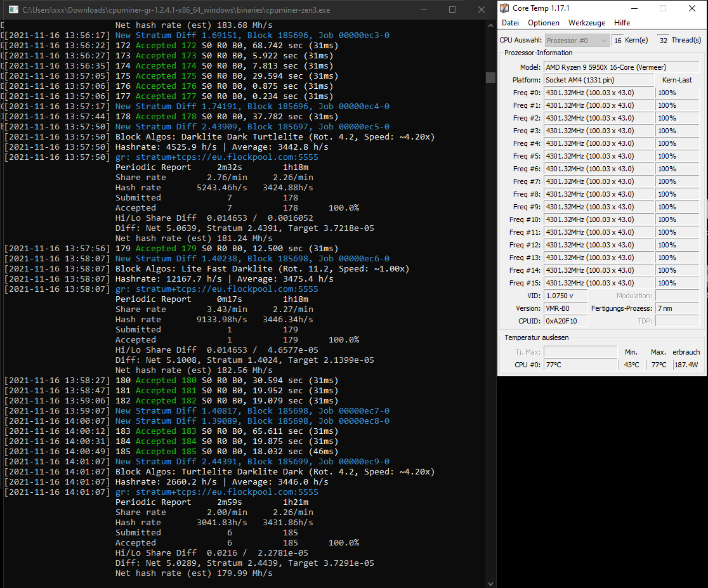The height and width of the screenshot is (588, 708).
Task: Click the 16 Kern(e) core count field
Action: [x=617, y=41]
